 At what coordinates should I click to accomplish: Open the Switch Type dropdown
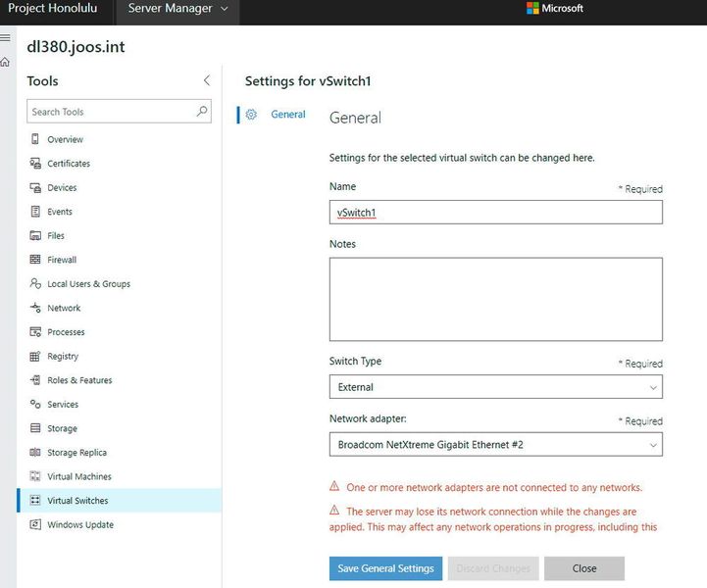[495, 387]
